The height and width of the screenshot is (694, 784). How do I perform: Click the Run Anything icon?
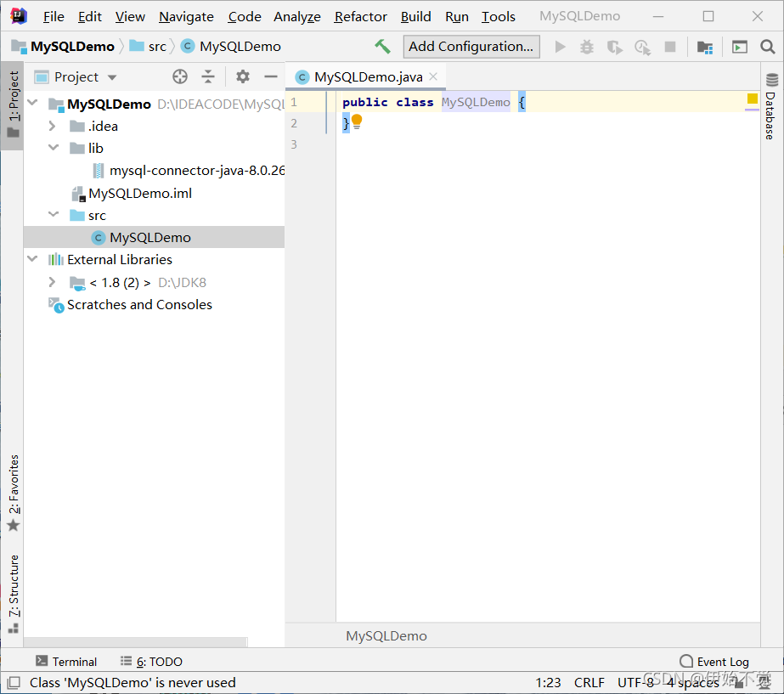(740, 47)
